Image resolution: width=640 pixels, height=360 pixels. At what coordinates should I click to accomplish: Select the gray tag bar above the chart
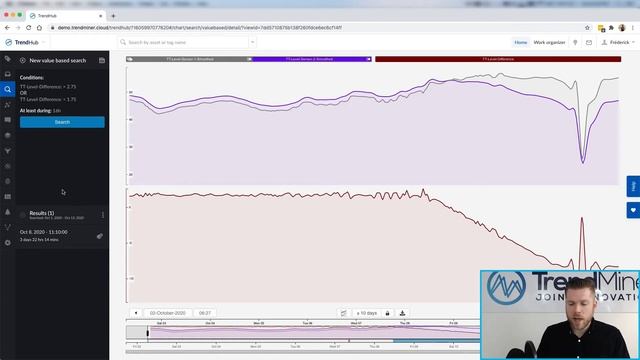(189, 59)
